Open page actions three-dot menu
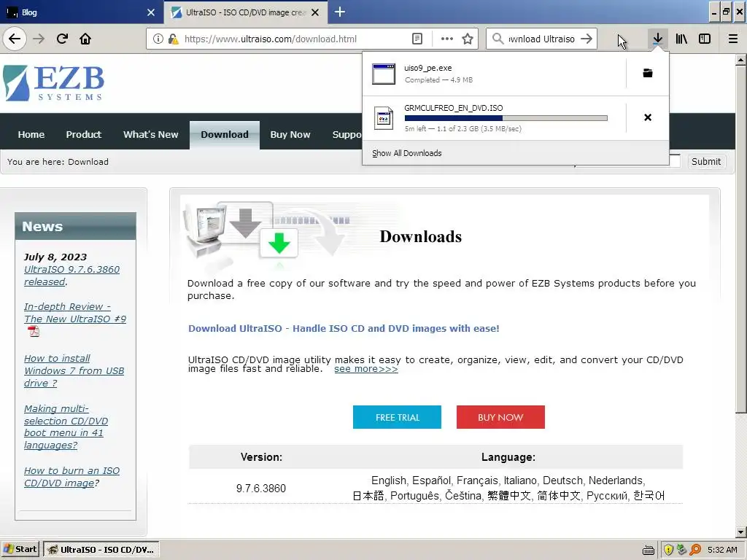The image size is (747, 560). tap(447, 39)
